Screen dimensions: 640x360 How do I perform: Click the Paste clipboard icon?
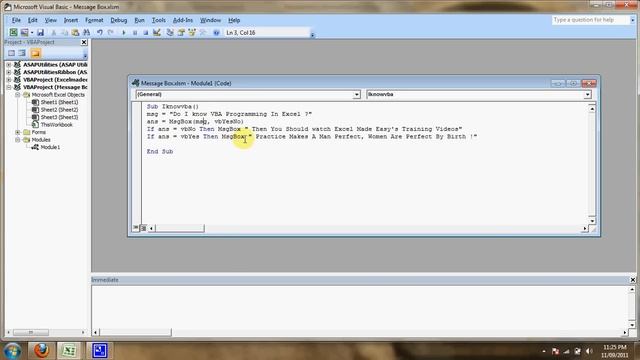coord(75,32)
